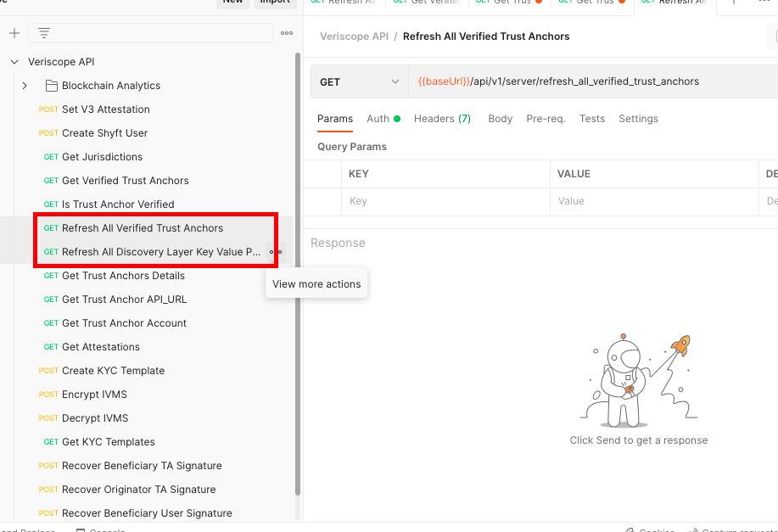Switch to the Params tab
The height and width of the screenshot is (532, 778).
tap(335, 119)
